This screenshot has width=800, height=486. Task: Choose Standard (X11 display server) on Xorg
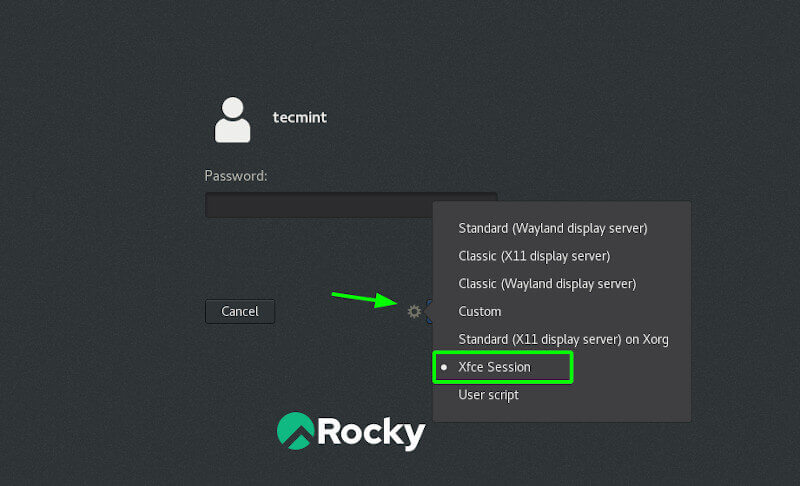(563, 340)
